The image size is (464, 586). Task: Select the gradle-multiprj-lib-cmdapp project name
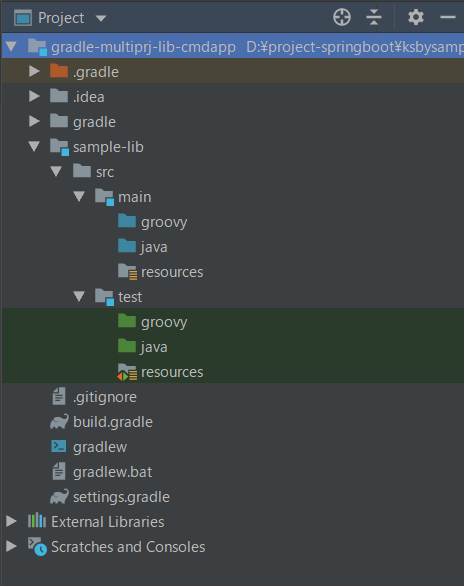click(143, 47)
